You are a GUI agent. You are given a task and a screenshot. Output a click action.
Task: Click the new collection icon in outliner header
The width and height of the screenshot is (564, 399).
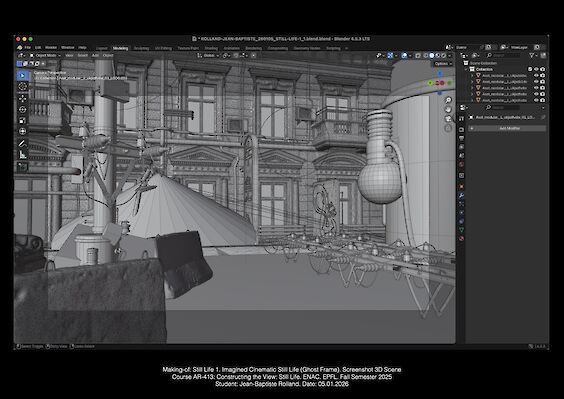tap(543, 55)
